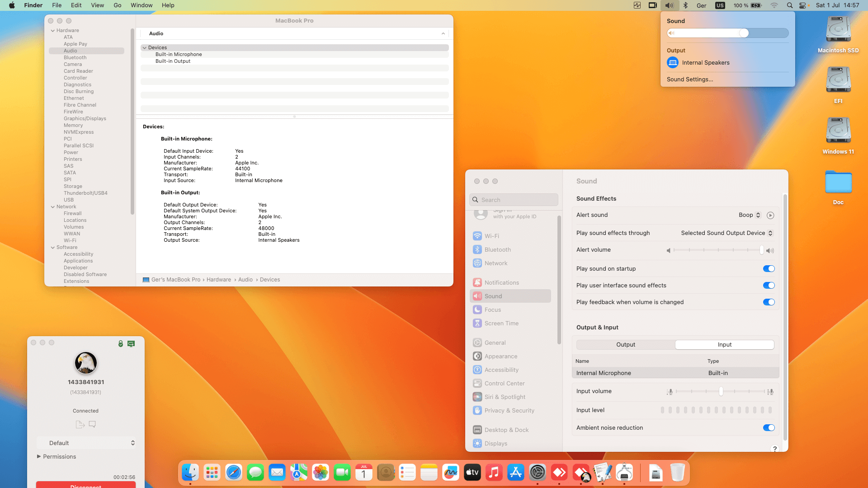
Task: Open Mail app in the Dock
Action: pyautogui.click(x=277, y=473)
